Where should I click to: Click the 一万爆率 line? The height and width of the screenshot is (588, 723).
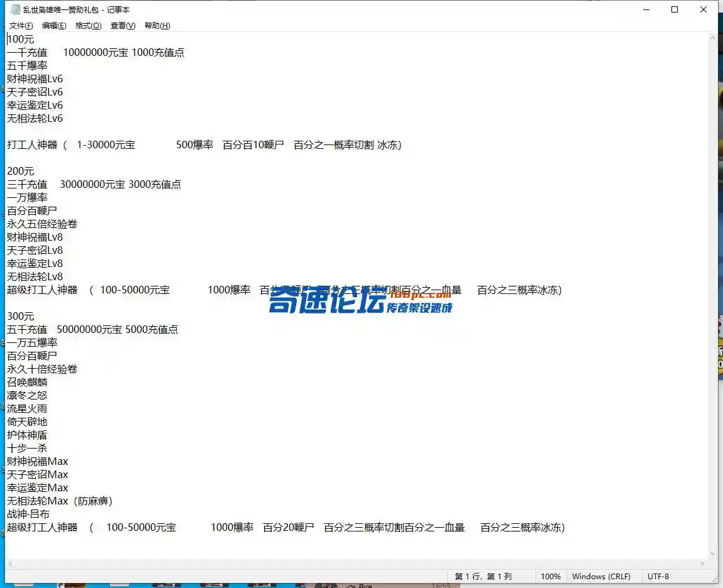click(x=27, y=197)
